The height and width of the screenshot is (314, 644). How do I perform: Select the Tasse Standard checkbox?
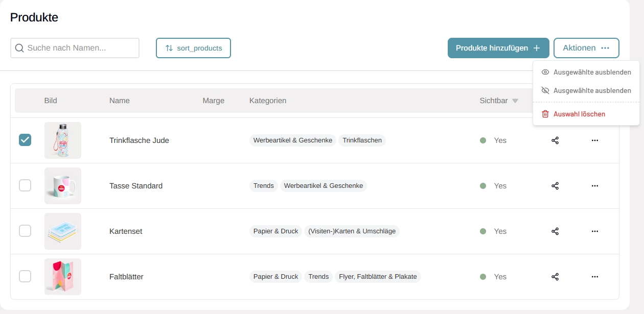tap(25, 185)
